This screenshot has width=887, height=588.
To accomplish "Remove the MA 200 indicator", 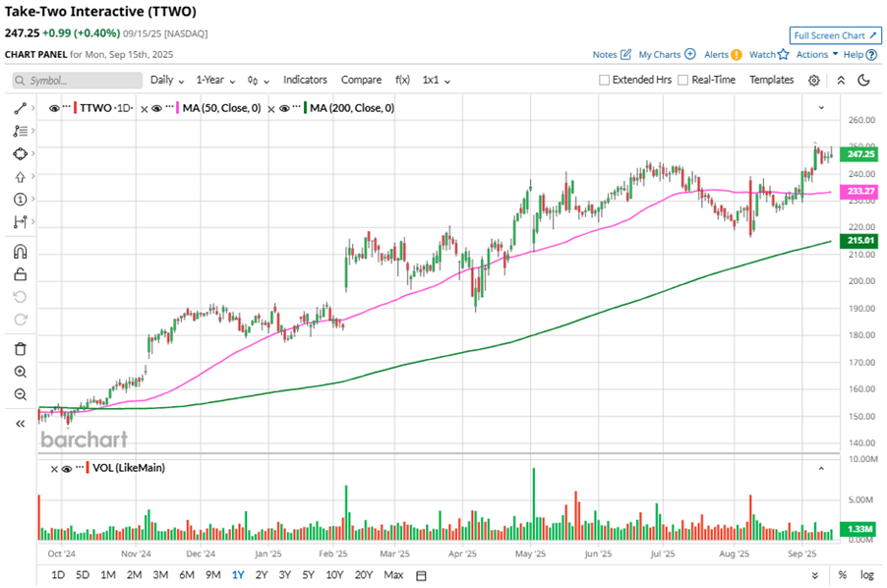I will click(271, 109).
